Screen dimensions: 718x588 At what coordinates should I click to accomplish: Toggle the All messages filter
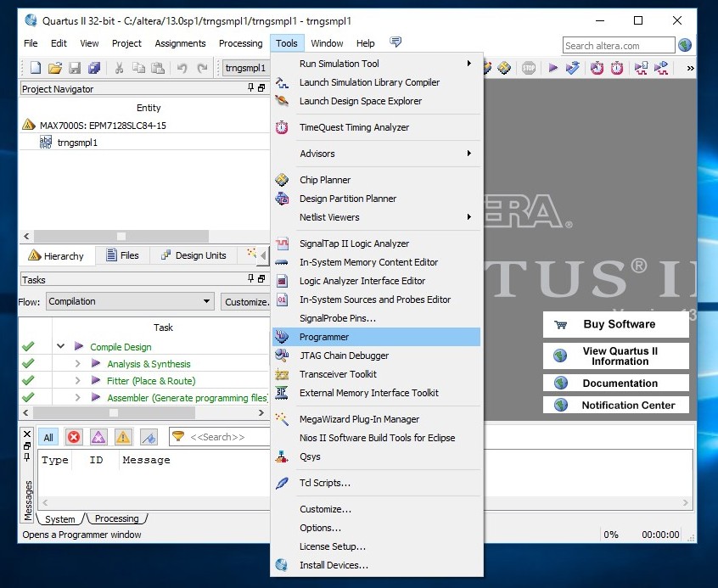pos(48,437)
